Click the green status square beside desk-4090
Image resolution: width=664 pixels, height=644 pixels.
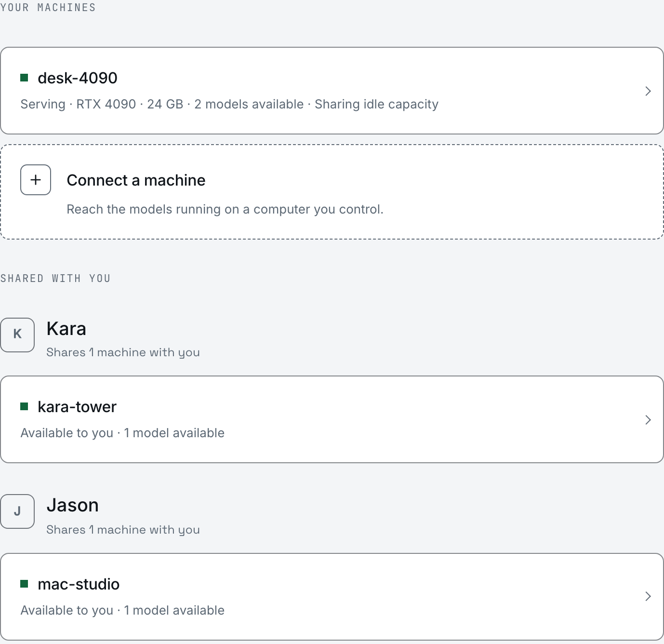[24, 78]
